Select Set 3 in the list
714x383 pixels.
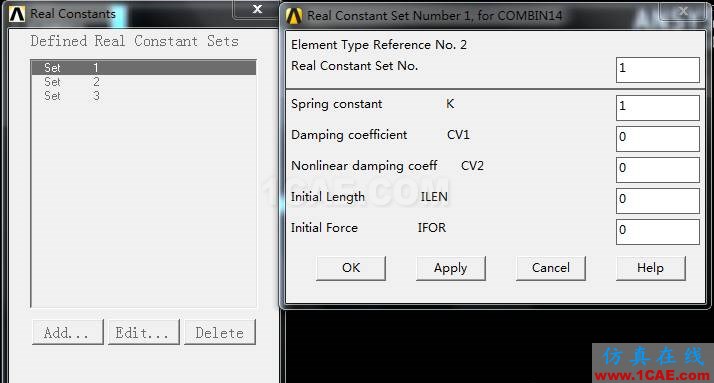pyautogui.click(x=143, y=96)
